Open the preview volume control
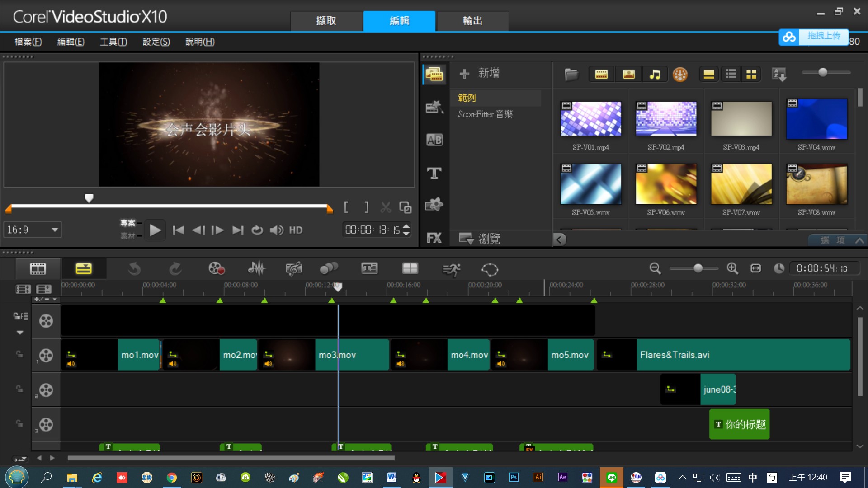Viewport: 868px width, 488px height. pos(277,230)
